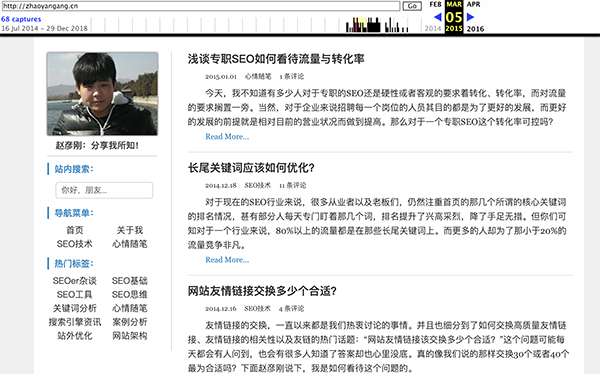This screenshot has width=600, height=374.
Task: Jump to year 2014 captures
Action: [x=433, y=28]
